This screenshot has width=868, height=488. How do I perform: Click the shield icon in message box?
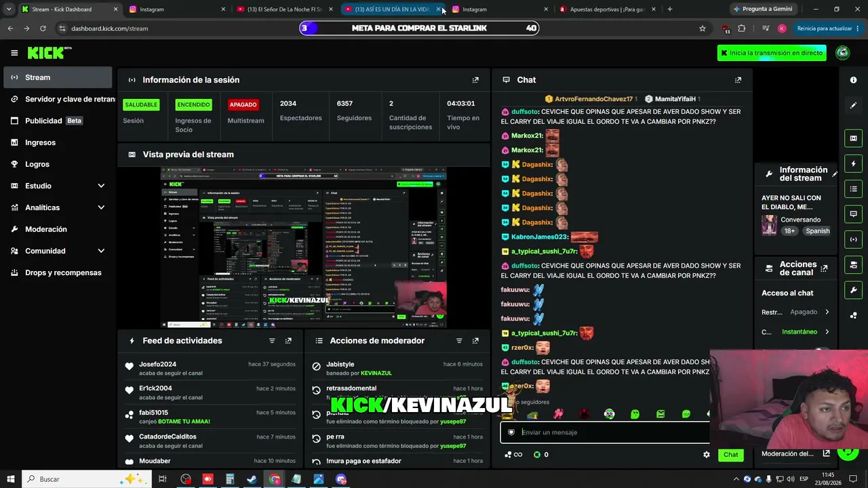[511, 432]
